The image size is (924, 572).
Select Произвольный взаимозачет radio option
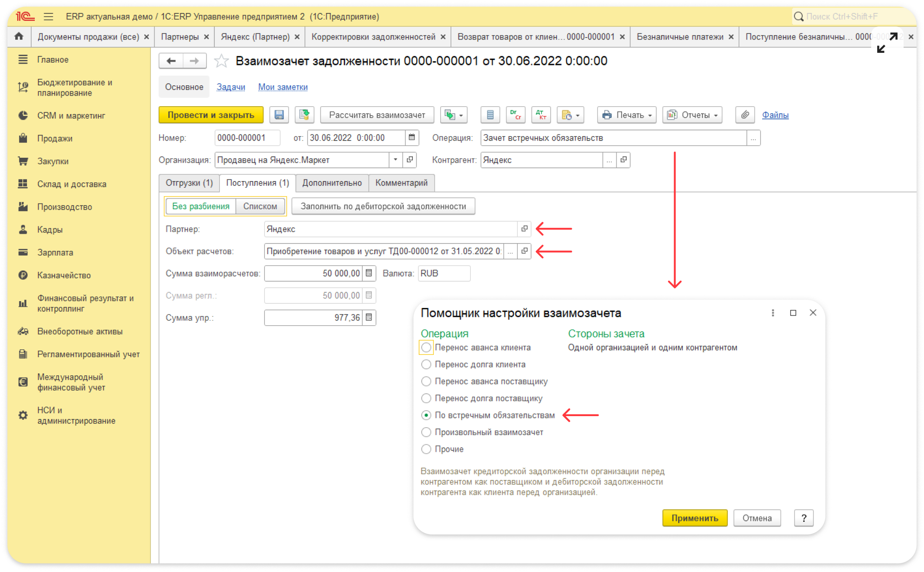[x=426, y=432]
